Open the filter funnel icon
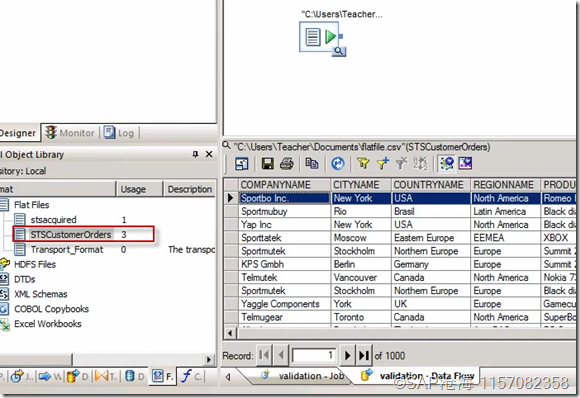The image size is (580, 398). (363, 163)
